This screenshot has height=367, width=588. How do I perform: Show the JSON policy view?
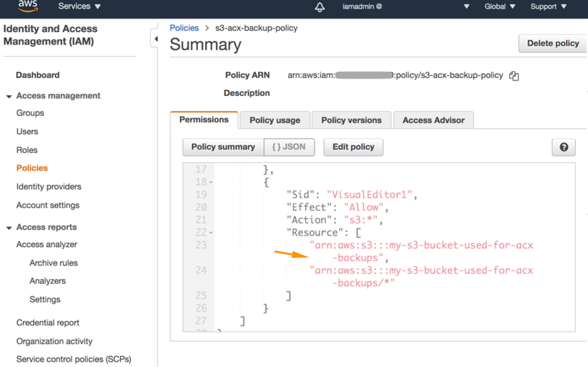click(x=289, y=147)
